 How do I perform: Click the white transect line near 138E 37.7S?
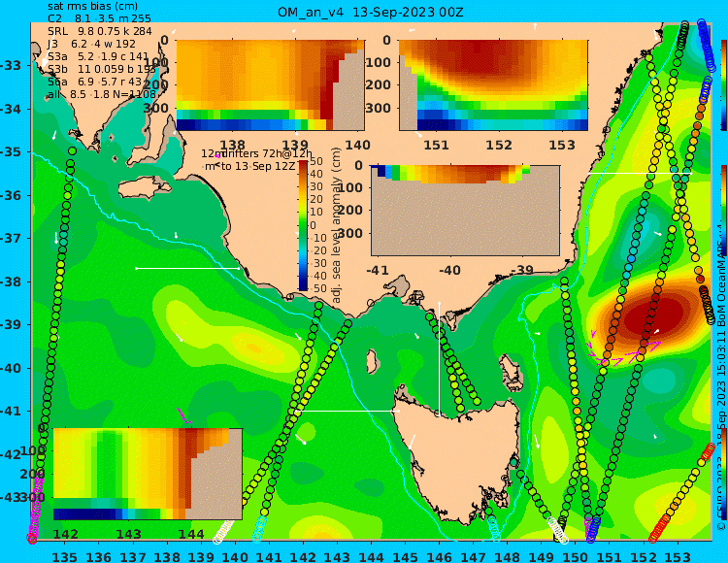(x=187, y=268)
